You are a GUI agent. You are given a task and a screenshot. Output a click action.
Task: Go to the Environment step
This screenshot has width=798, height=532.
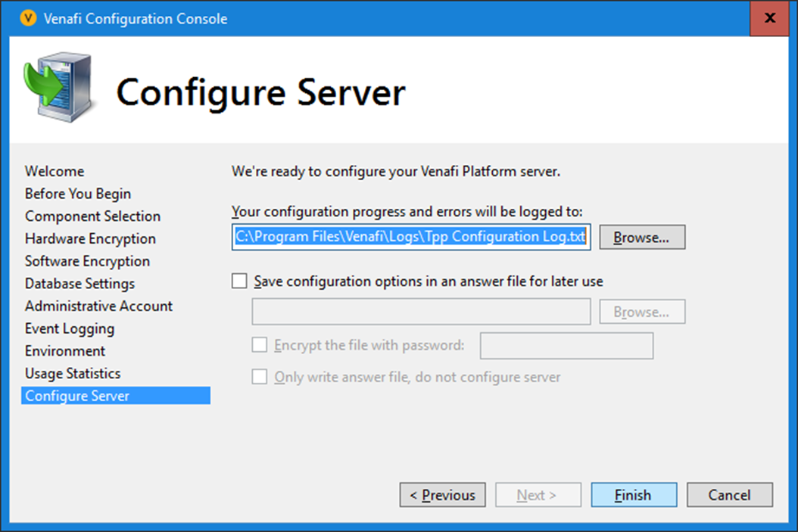click(x=65, y=351)
